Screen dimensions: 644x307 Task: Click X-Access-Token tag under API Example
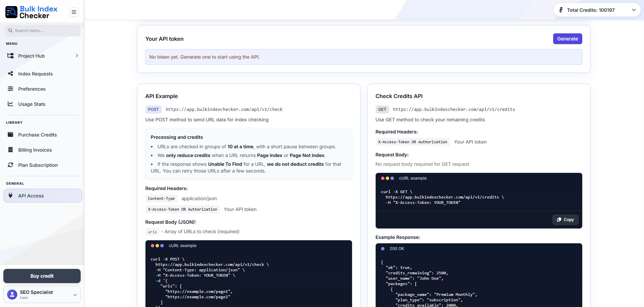pyautogui.click(x=182, y=209)
